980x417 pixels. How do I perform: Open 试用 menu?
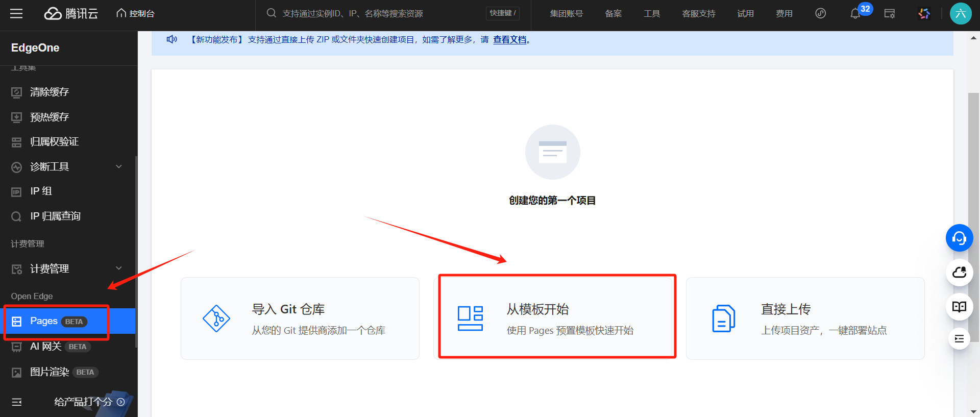tap(745, 13)
